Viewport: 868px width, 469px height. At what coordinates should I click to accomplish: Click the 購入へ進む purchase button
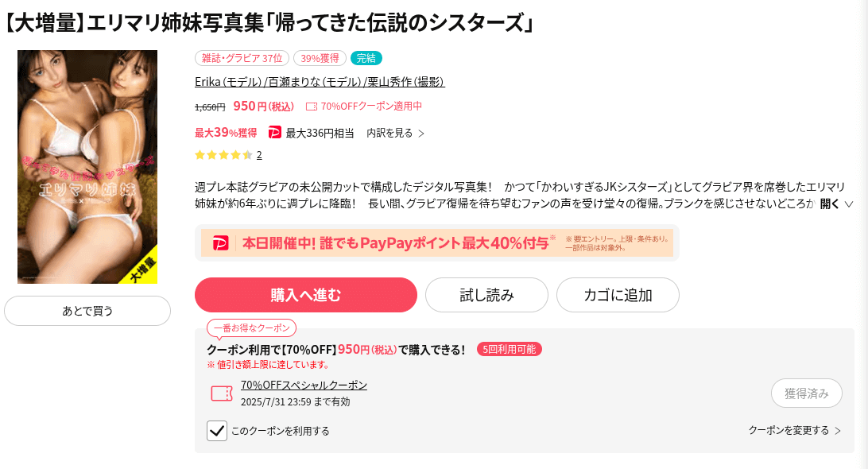[x=305, y=295]
